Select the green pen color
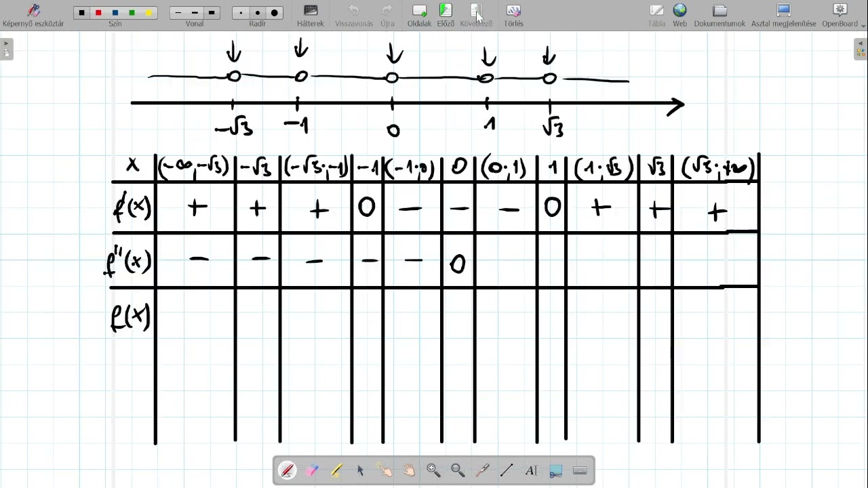 132,13
